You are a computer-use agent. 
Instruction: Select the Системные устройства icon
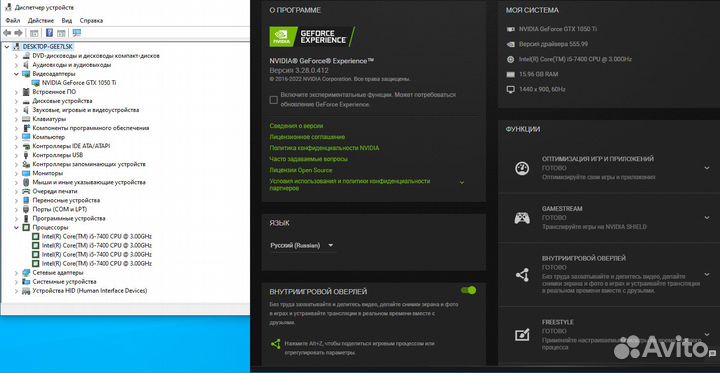(26, 282)
